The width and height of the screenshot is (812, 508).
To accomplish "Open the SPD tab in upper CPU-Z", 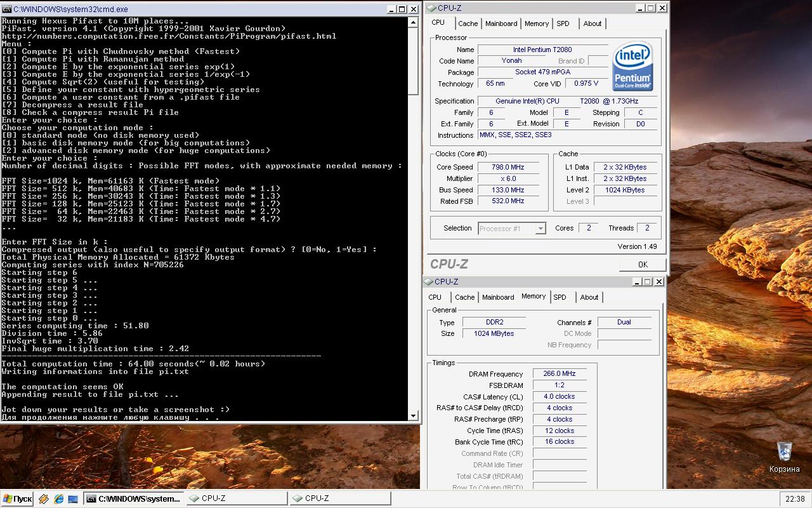I will [x=563, y=23].
